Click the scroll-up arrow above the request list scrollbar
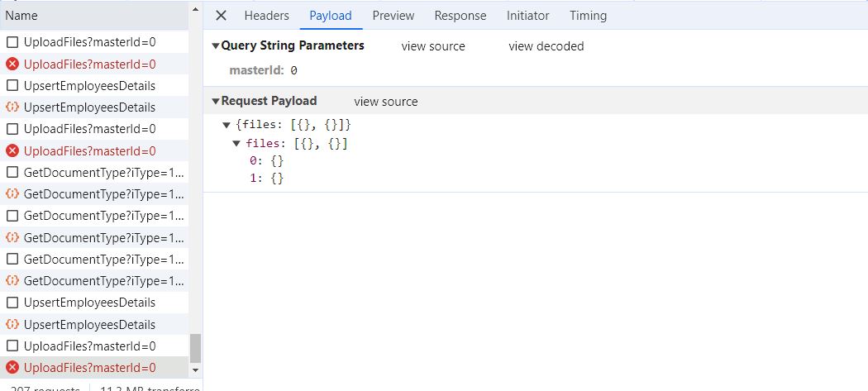The height and width of the screenshot is (391, 868). tap(196, 10)
